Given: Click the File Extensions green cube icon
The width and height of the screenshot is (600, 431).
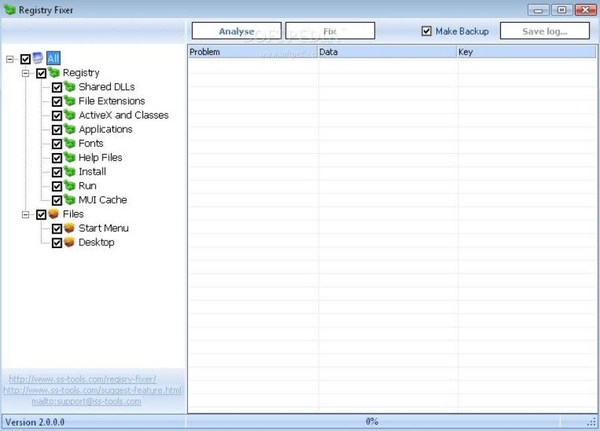Looking at the screenshot, I should point(70,101).
